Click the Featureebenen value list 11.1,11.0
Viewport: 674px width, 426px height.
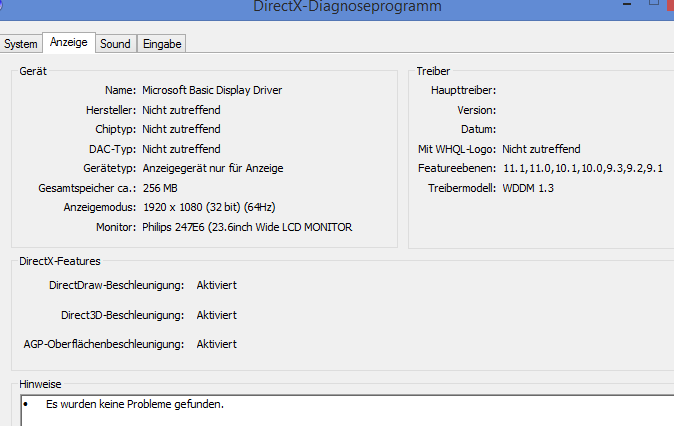click(x=583, y=168)
